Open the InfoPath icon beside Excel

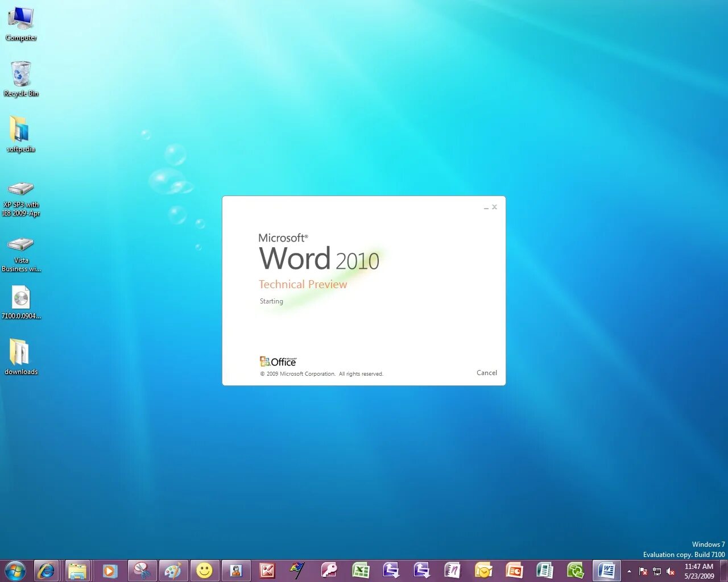pyautogui.click(x=391, y=570)
